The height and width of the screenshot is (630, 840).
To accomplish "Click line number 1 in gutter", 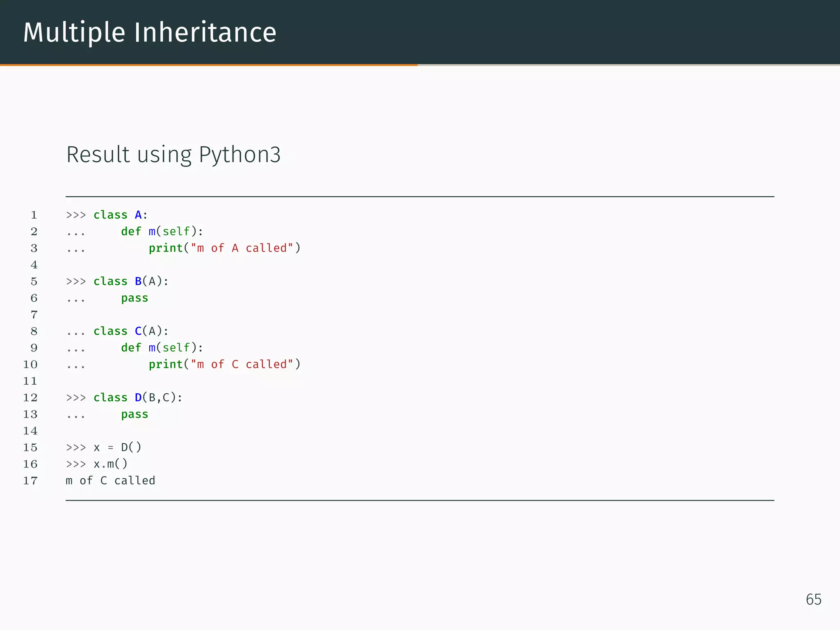I will click(x=34, y=215).
